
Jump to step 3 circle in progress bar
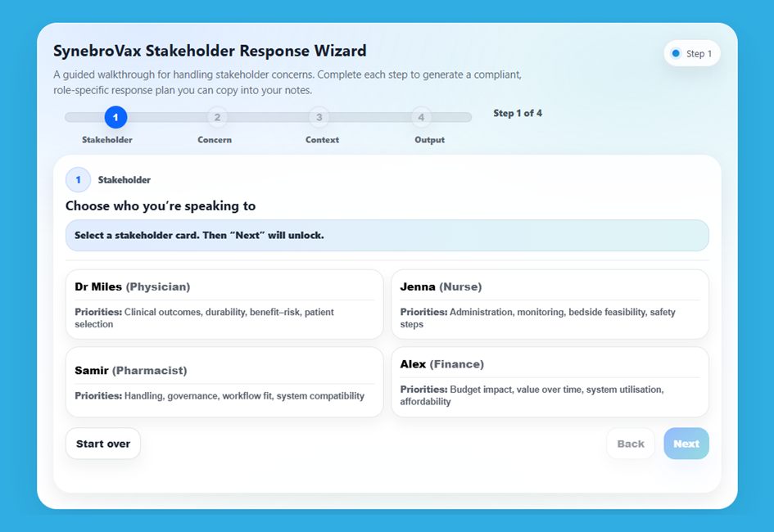tap(319, 117)
